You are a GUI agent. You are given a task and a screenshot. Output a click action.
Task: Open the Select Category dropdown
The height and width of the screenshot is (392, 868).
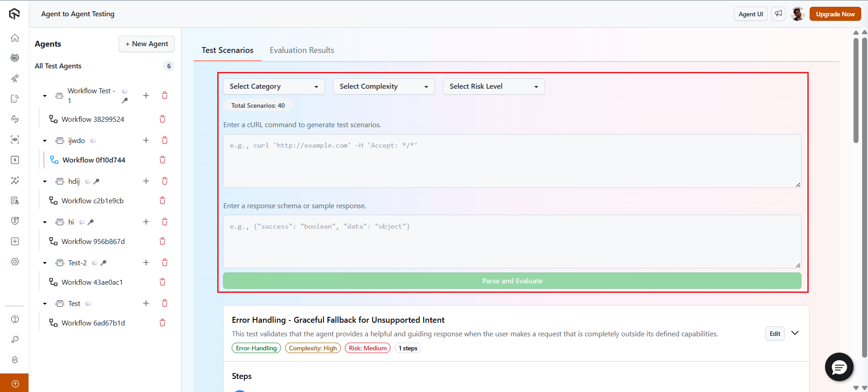[x=273, y=86]
